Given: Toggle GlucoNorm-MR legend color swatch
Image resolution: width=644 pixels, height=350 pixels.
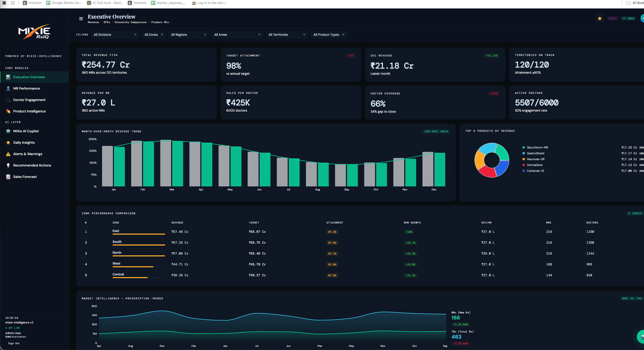Looking at the screenshot, I should pos(523,148).
